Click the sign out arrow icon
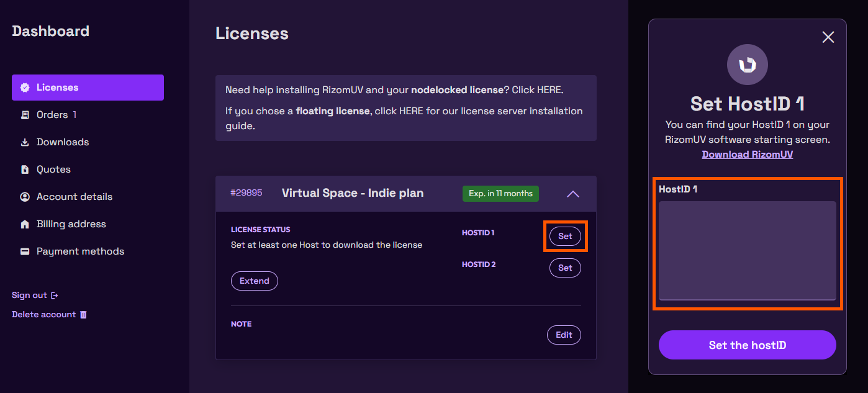The height and width of the screenshot is (393, 868). click(x=55, y=296)
